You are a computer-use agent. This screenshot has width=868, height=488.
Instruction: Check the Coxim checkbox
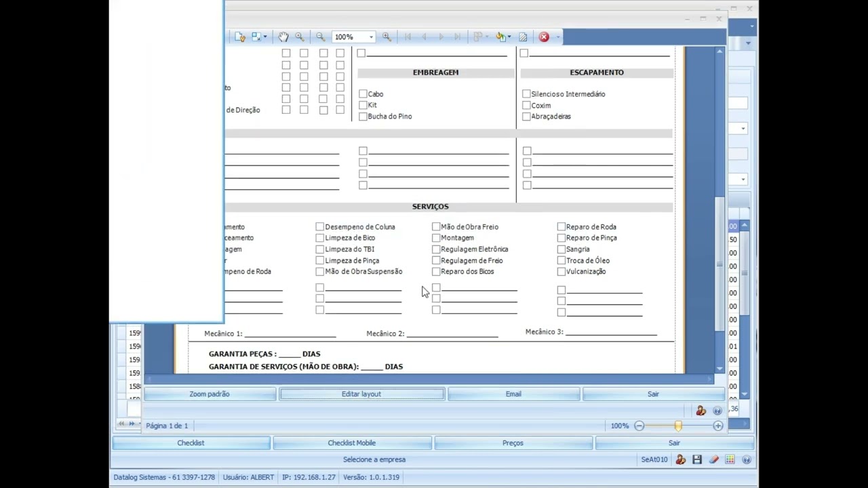[x=526, y=106]
